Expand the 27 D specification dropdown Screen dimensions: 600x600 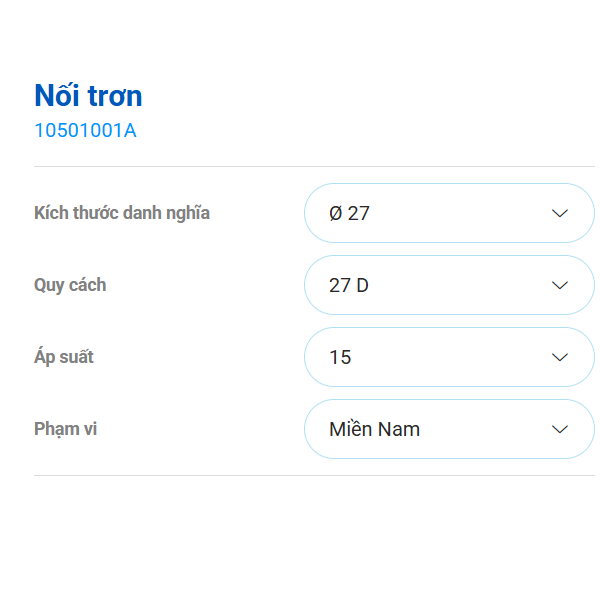[448, 285]
